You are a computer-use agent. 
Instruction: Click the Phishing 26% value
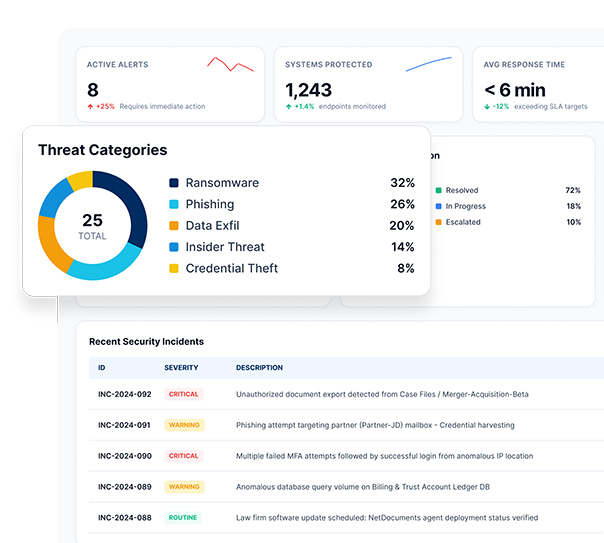tap(403, 204)
